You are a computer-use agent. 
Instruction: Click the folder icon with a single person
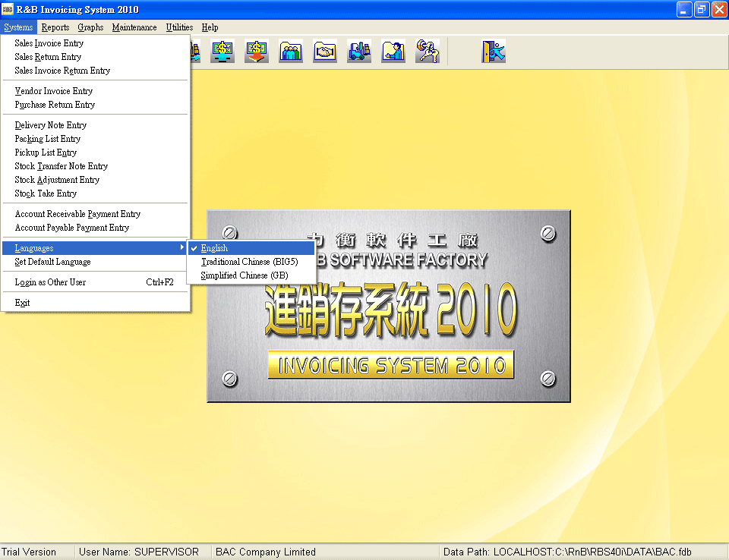(x=393, y=51)
